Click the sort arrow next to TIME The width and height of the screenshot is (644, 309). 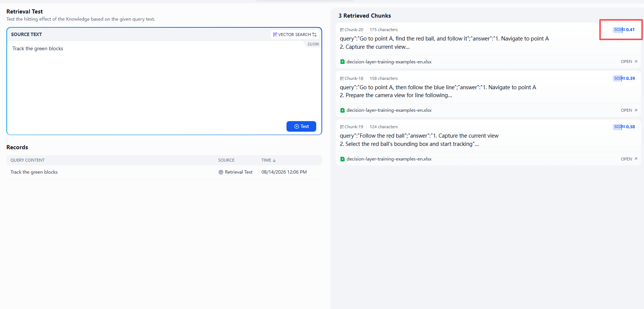274,160
